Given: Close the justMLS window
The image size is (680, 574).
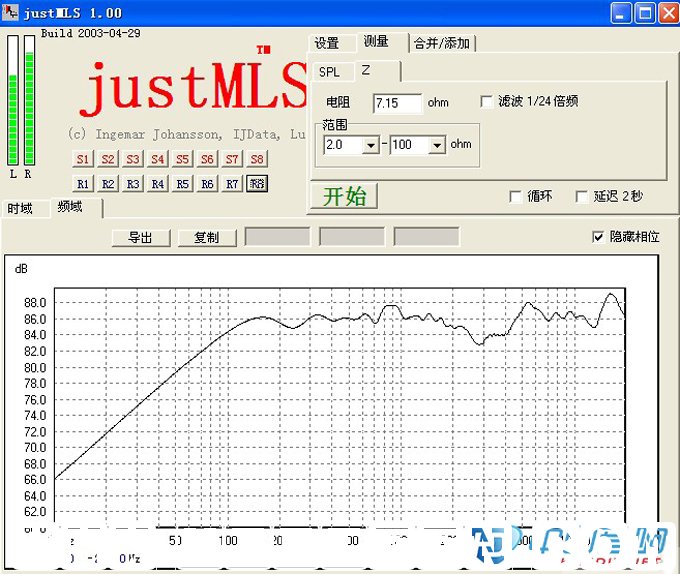Looking at the screenshot, I should [x=669, y=13].
